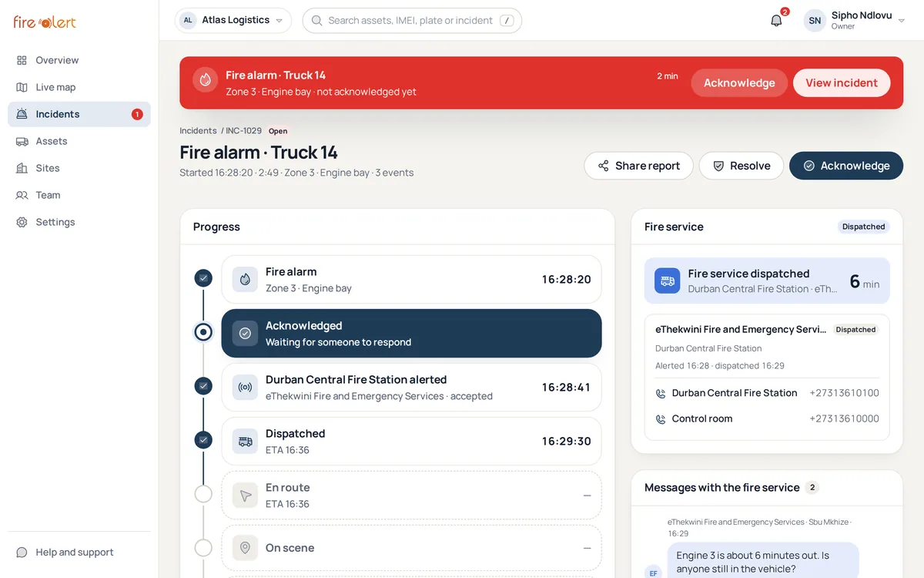Viewport: 924px width, 578px height.
Task: Click the En route empty step marker
Action: point(203,494)
